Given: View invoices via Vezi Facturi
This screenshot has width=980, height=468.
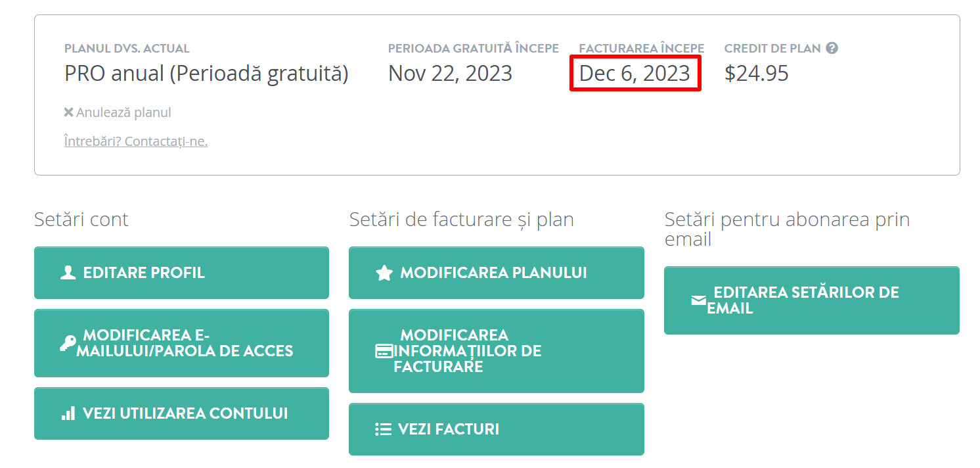Looking at the screenshot, I should 497,429.
